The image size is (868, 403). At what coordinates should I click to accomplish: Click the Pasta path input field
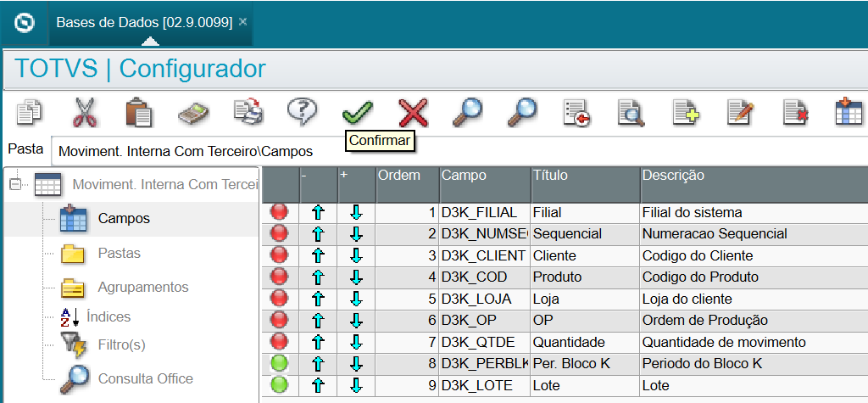pos(459,151)
